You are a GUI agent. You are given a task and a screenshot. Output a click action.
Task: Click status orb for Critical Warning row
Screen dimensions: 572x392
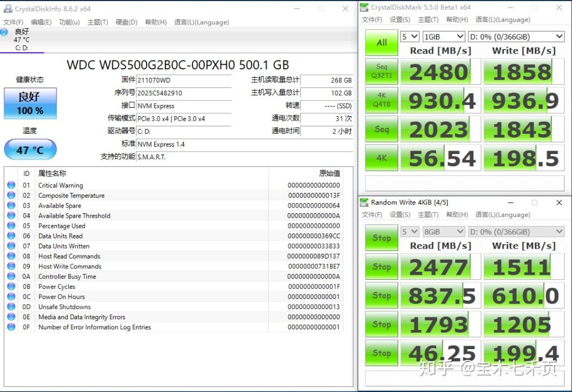11,185
